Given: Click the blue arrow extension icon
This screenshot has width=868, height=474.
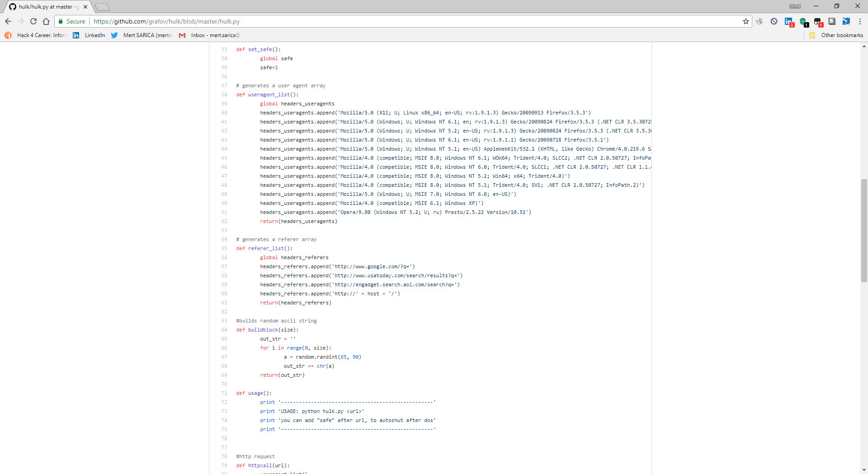Looking at the screenshot, I should pyautogui.click(x=846, y=21).
